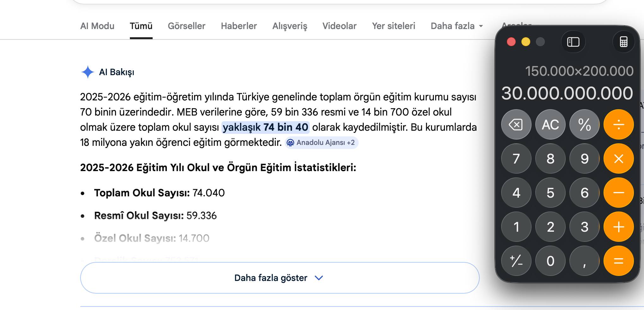
Task: Select the orange multiply operator key
Action: (x=618, y=158)
